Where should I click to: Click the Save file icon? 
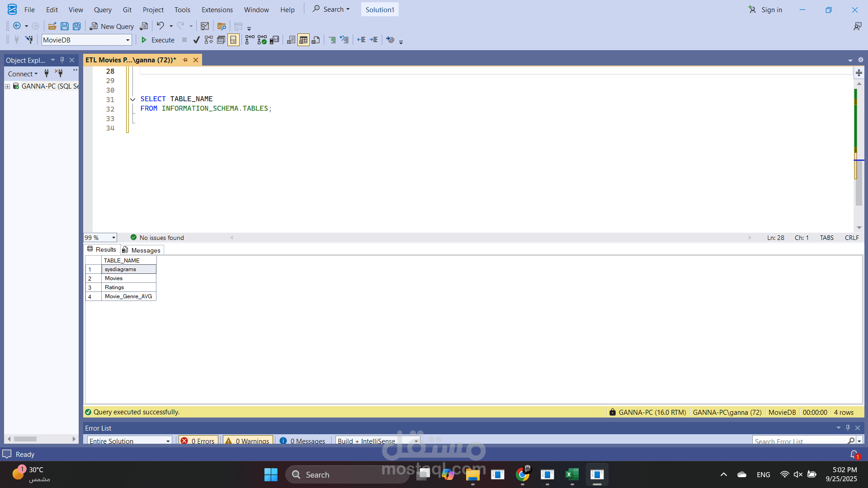tap(65, 26)
